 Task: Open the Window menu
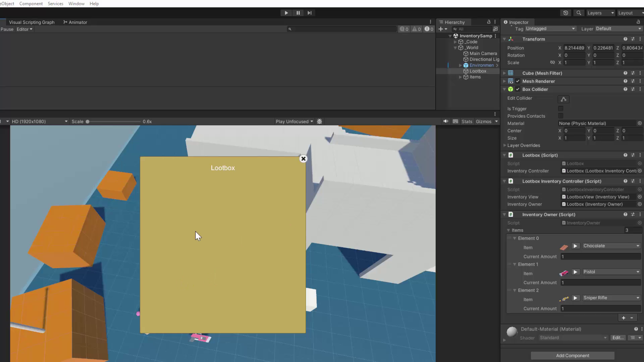click(76, 4)
